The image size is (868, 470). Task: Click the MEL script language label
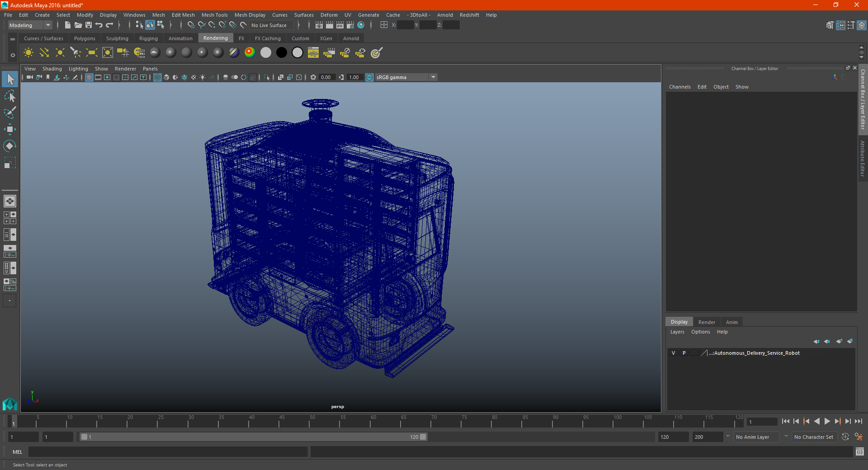pyautogui.click(x=18, y=452)
